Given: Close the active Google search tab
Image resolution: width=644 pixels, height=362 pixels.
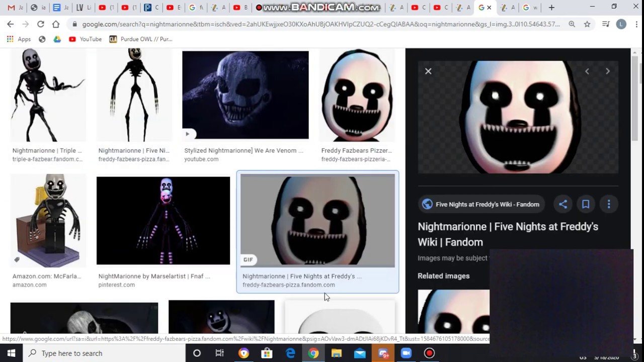Looking at the screenshot, I should point(489,8).
